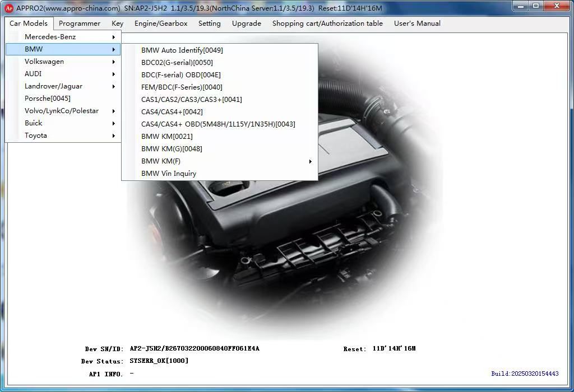Choose CAS4/CAS4+ OBD[0043] entry
This screenshot has width=574, height=392.
pos(218,124)
